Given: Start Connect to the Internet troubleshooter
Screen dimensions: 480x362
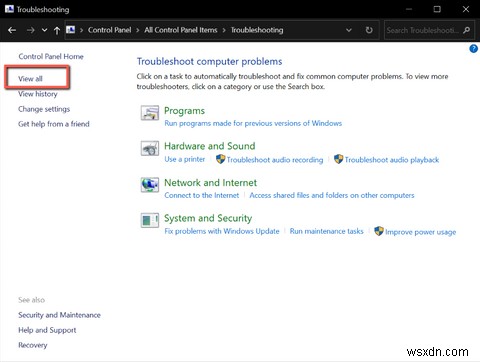Looking at the screenshot, I should click(x=202, y=195).
